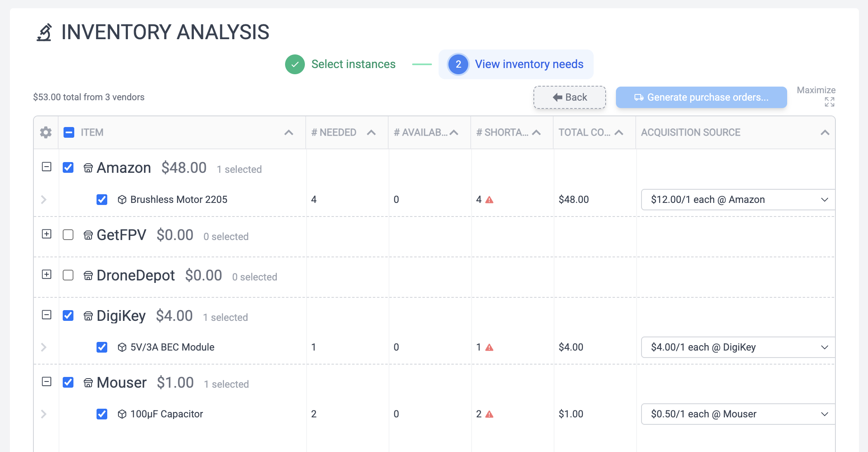The height and width of the screenshot is (452, 868).
Task: Collapse the Mouser vendor group
Action: point(45,383)
